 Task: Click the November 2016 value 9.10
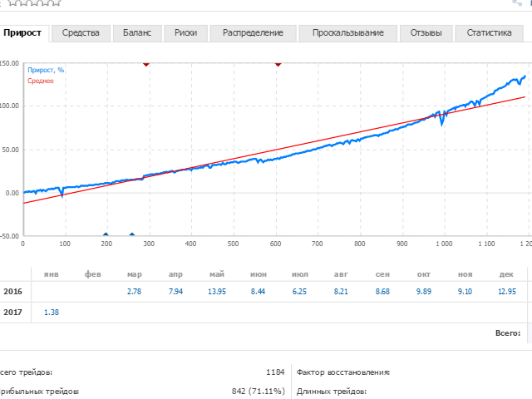[x=465, y=292]
